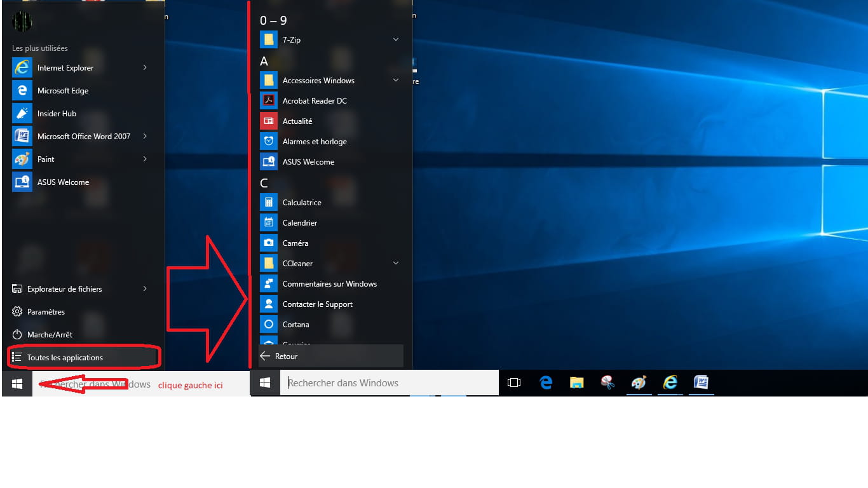The image size is (868, 488).
Task: Open Insider Hub from the most used list
Action: (57, 114)
